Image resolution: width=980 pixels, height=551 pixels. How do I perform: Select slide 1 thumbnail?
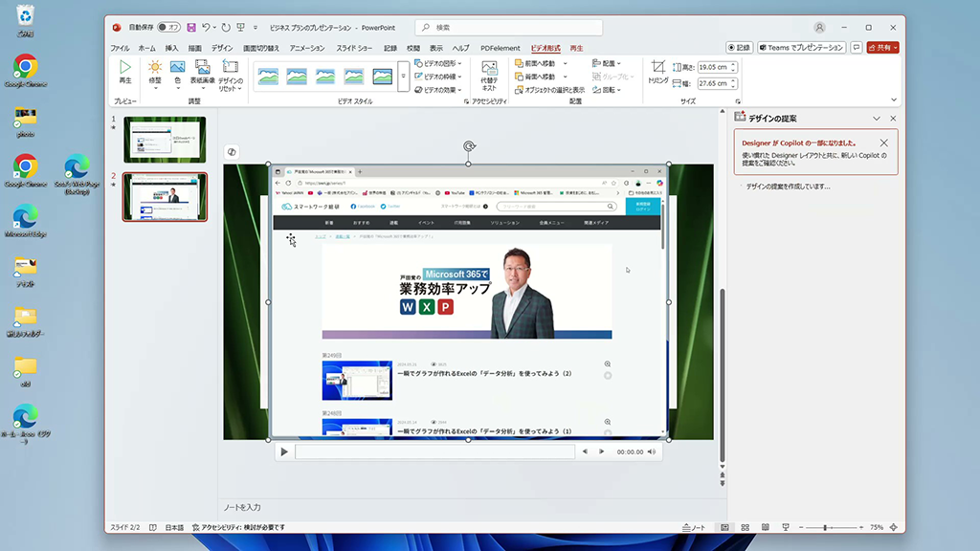[x=165, y=140]
